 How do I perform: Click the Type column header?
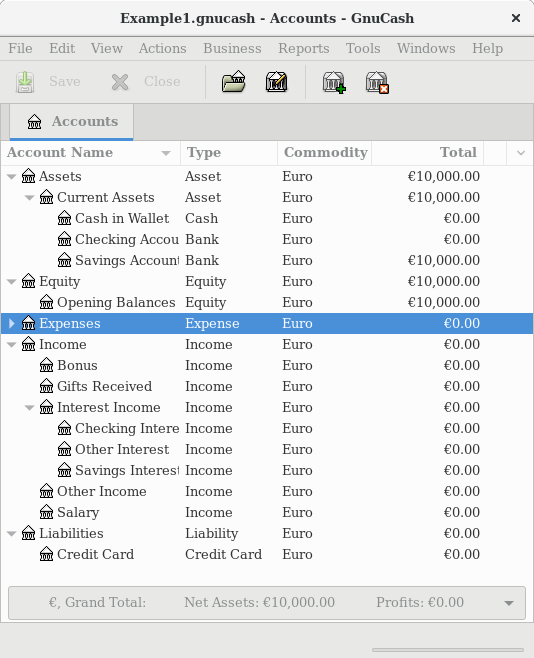point(229,153)
